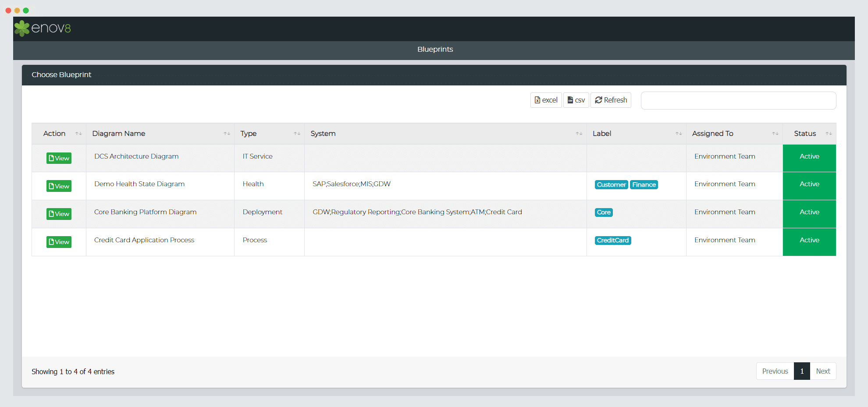Sort by Action column arrows
Image resolution: width=868 pixels, height=407 pixels.
tap(78, 134)
